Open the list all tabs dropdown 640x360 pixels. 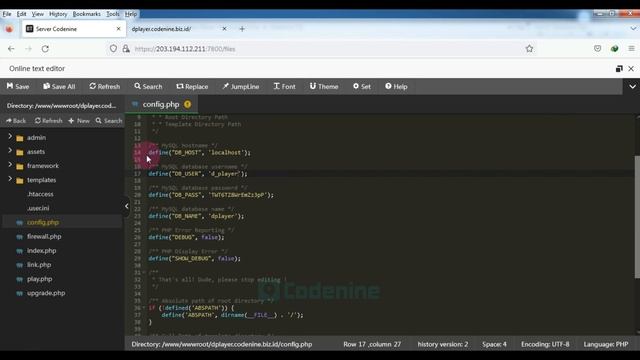[x=633, y=29]
